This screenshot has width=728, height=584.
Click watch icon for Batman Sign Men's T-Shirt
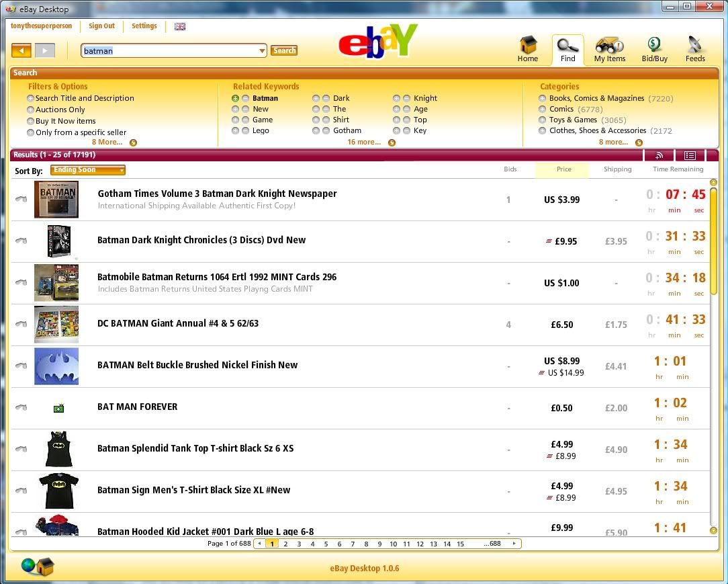pos(21,490)
